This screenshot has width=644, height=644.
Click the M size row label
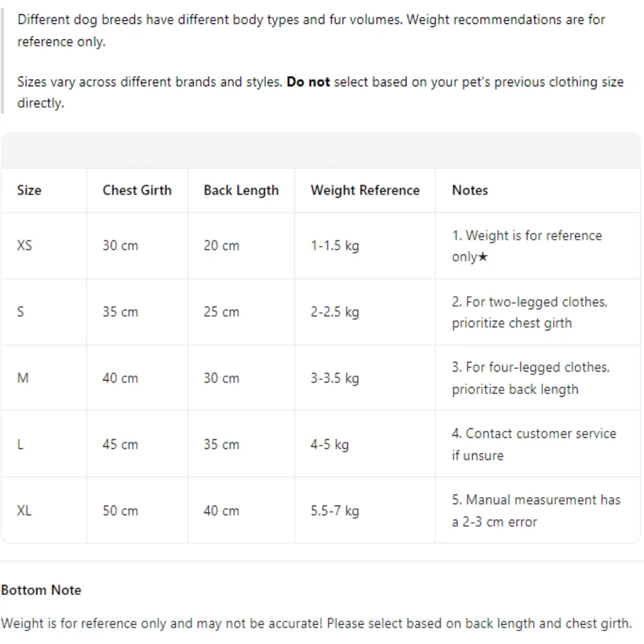coord(23,378)
